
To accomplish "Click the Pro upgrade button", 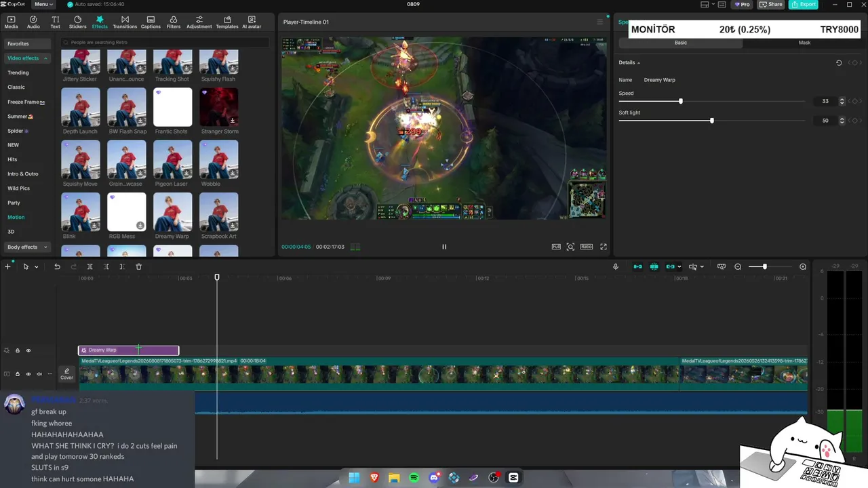I will 743,4.
